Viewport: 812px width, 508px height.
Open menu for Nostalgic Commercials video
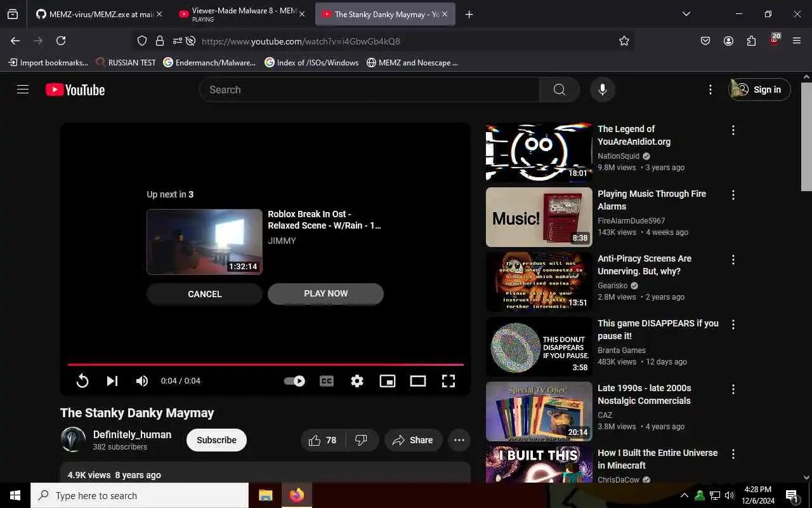(x=733, y=389)
